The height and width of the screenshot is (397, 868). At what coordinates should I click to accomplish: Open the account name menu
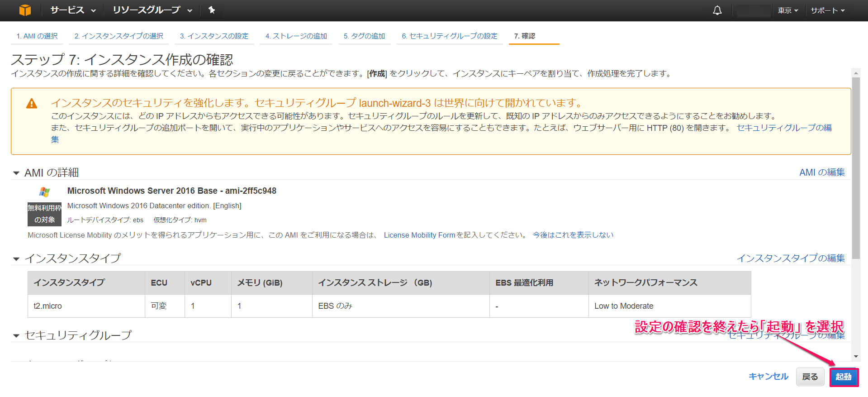pyautogui.click(x=754, y=10)
